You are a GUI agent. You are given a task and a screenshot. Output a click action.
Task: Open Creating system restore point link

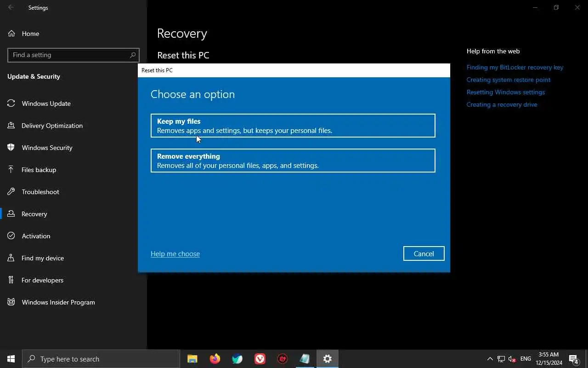[508, 80]
